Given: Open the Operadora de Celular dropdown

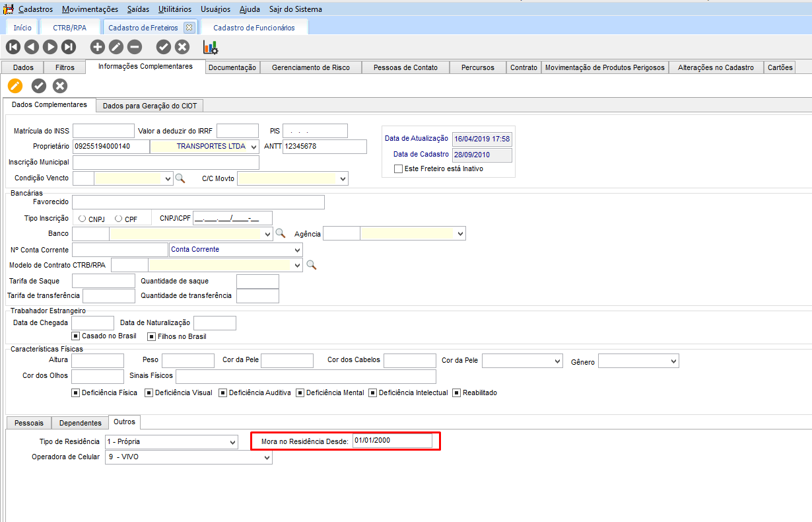Looking at the screenshot, I should [266, 457].
